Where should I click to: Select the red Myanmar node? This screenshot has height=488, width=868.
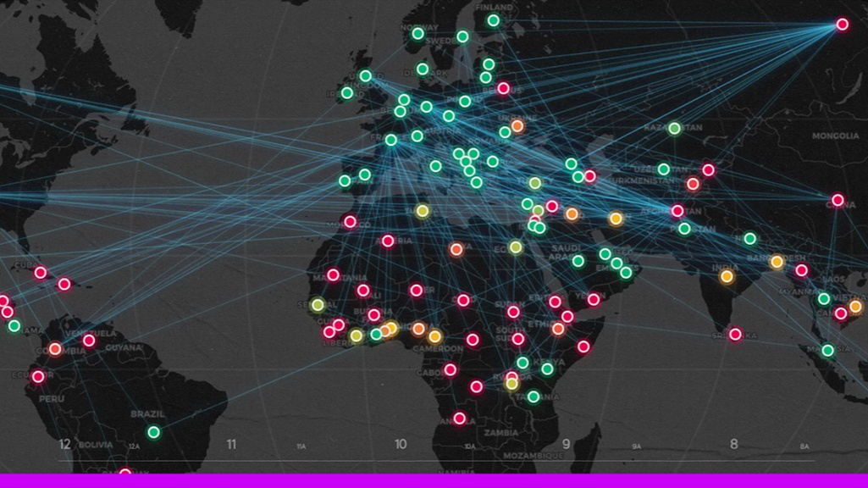[802, 270]
